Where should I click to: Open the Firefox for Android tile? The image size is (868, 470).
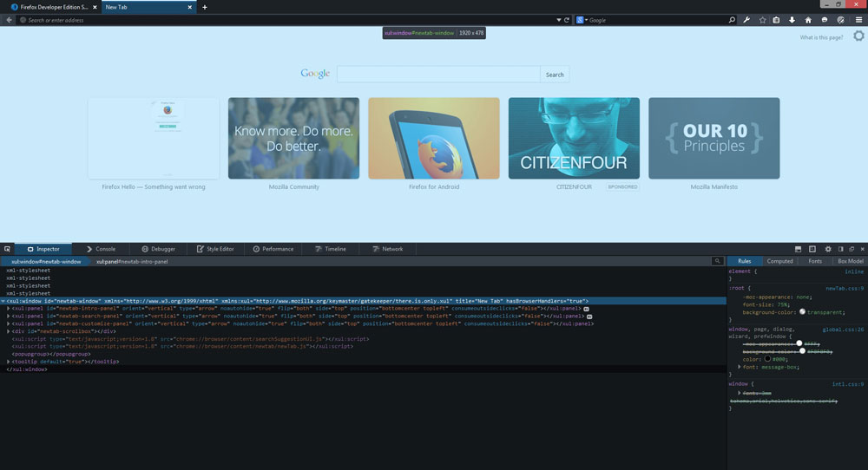433,138
